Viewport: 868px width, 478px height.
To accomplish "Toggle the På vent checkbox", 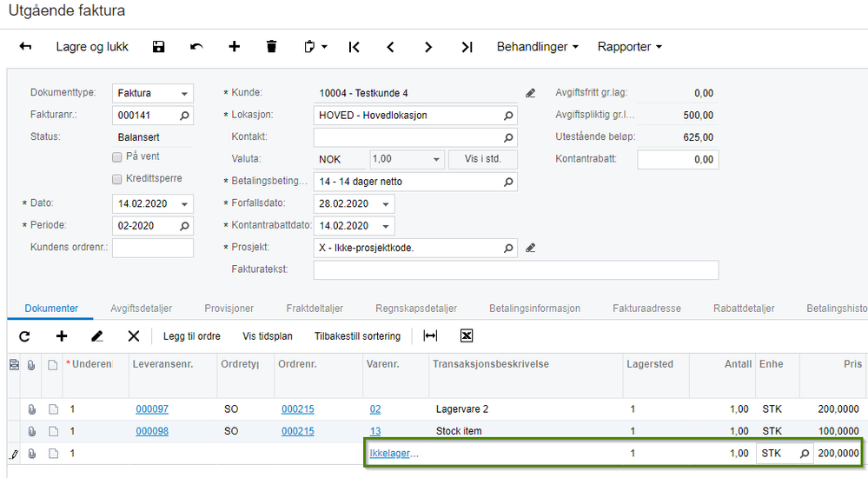I will (x=117, y=157).
